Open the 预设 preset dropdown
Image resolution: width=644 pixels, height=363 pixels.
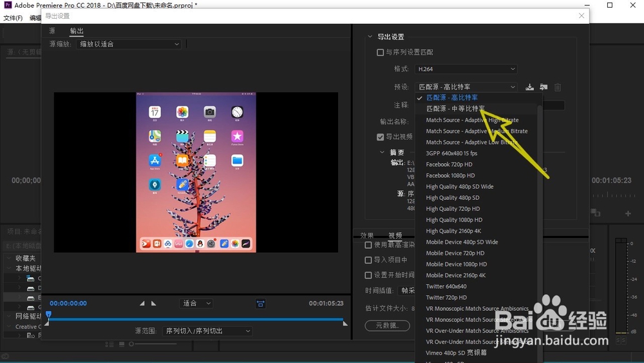tap(466, 87)
